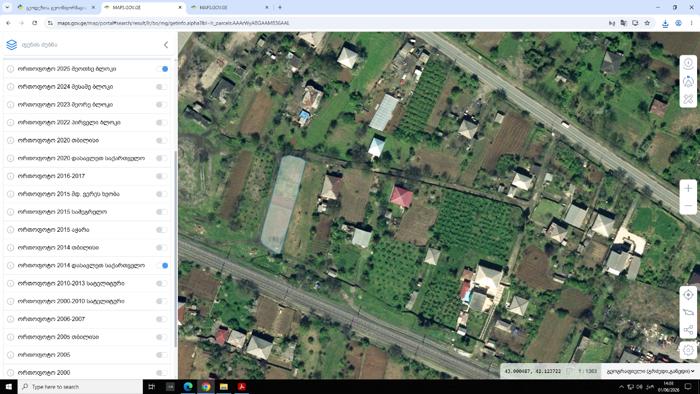This screenshot has width=700, height=394.
Task: Zoom out the map with minus button
Action: tap(688, 206)
